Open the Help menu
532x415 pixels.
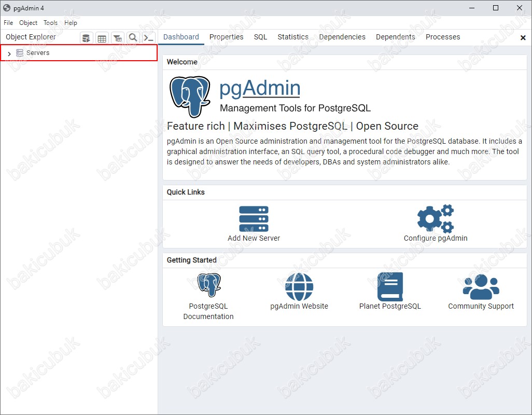tap(71, 23)
